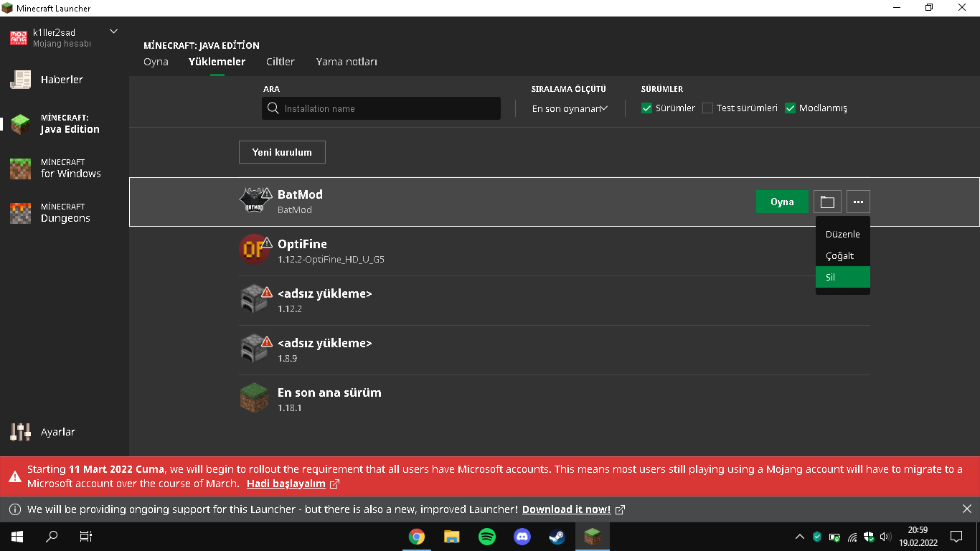
Task: Click the Mojang account avatar icon
Action: (x=19, y=38)
